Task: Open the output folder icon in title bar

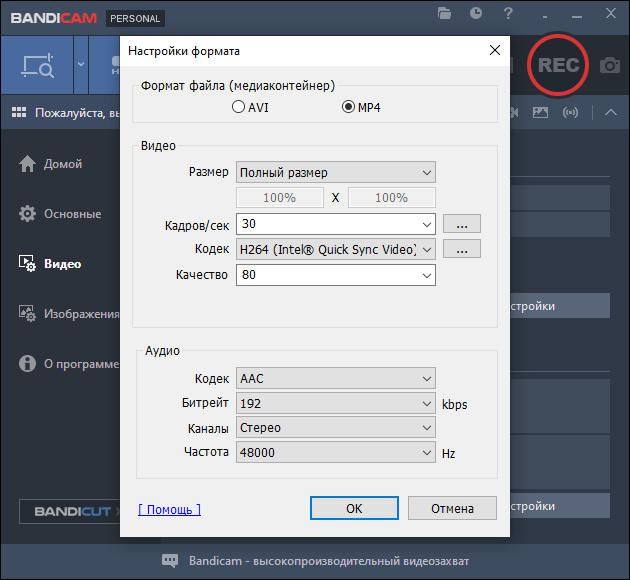Action: (x=444, y=14)
